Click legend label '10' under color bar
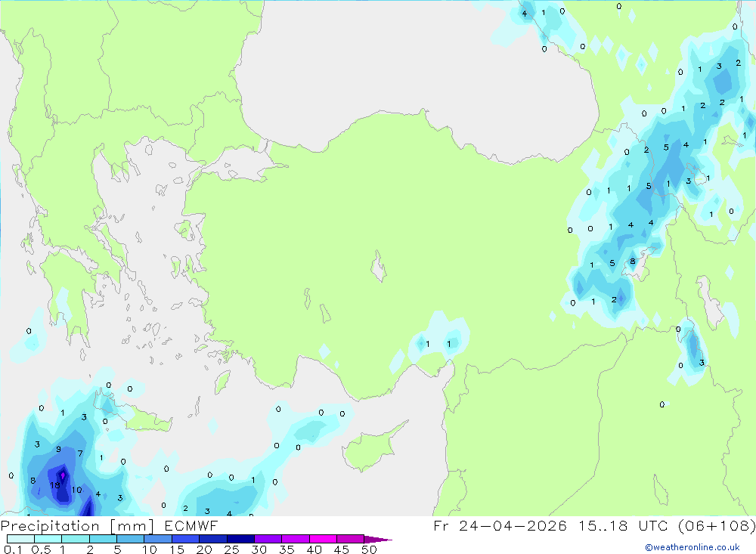The width and height of the screenshot is (756, 554). (150, 549)
